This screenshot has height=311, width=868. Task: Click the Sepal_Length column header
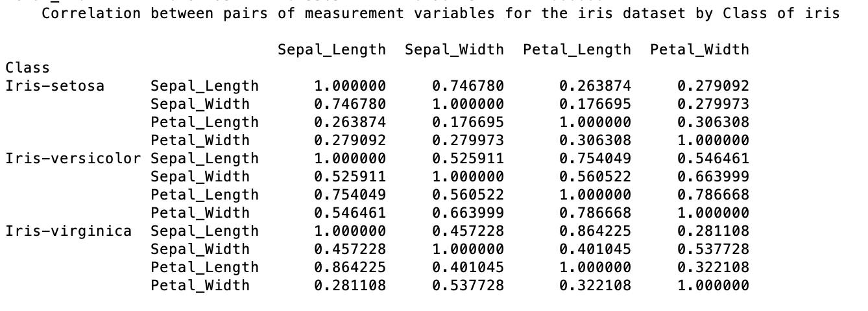(332, 50)
